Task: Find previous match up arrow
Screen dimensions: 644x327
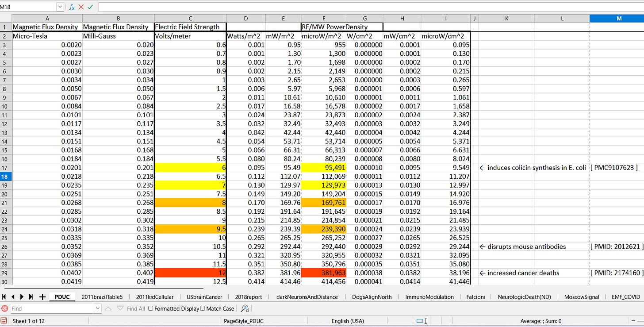Action: click(108, 308)
